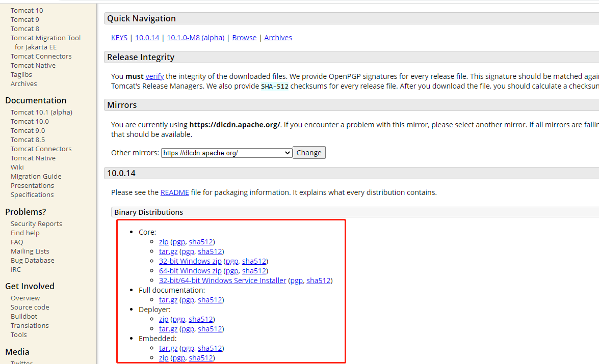Download the 32-bit Windows zip
599x364 pixels.
click(190, 261)
